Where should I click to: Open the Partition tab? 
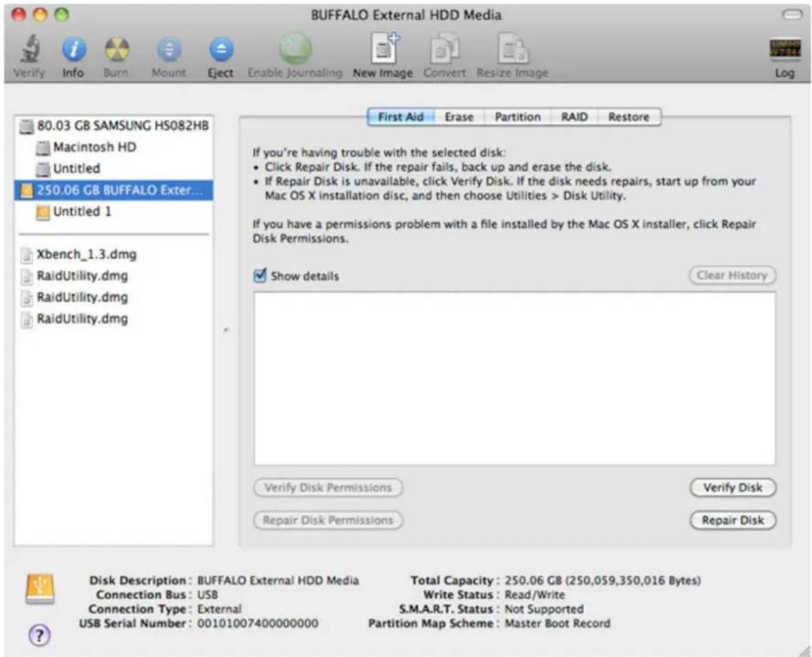click(x=517, y=117)
